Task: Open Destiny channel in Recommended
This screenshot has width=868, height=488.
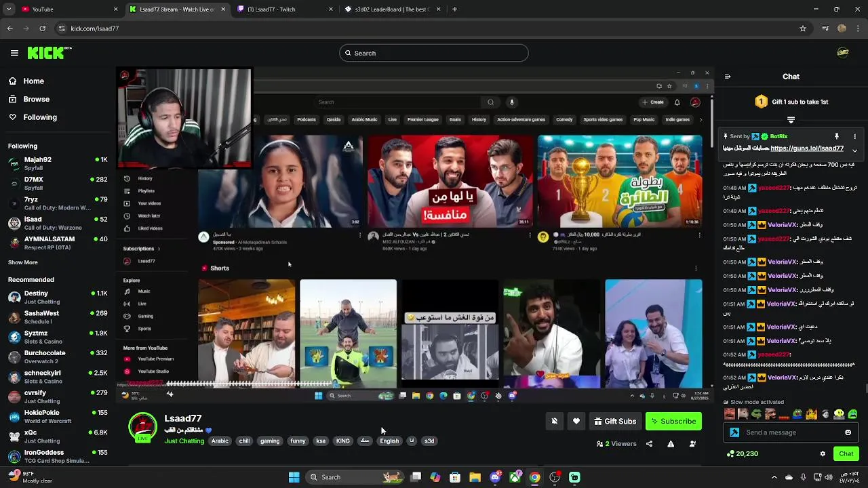Action: [58, 298]
